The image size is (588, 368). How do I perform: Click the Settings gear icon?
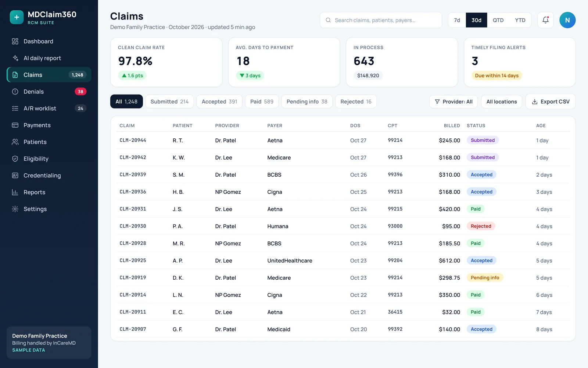[x=15, y=209]
